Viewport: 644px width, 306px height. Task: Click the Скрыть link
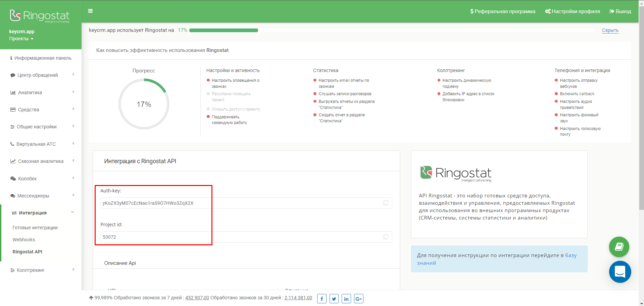click(610, 30)
